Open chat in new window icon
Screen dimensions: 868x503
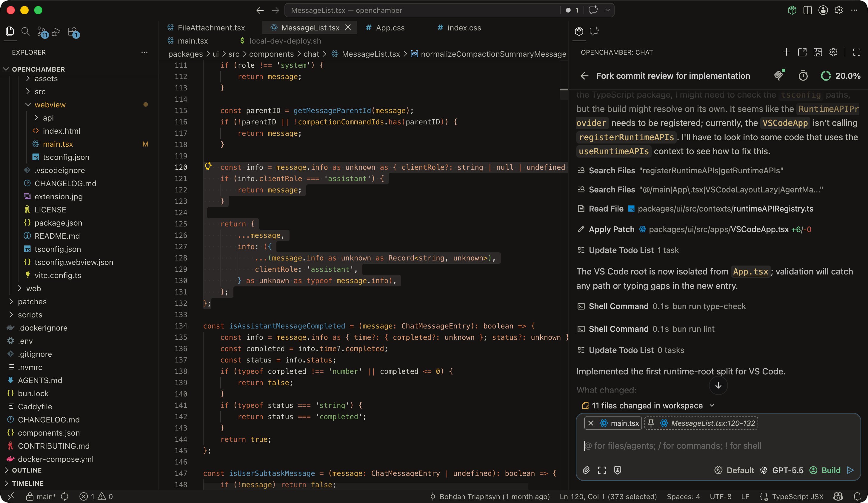point(802,52)
